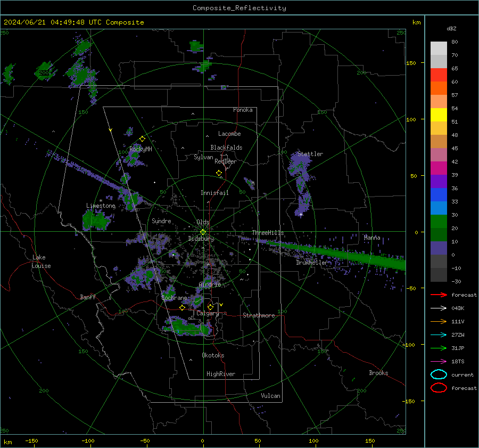479x448 pixels.
Task: Click the RockyMH label
Action: [x=141, y=149]
